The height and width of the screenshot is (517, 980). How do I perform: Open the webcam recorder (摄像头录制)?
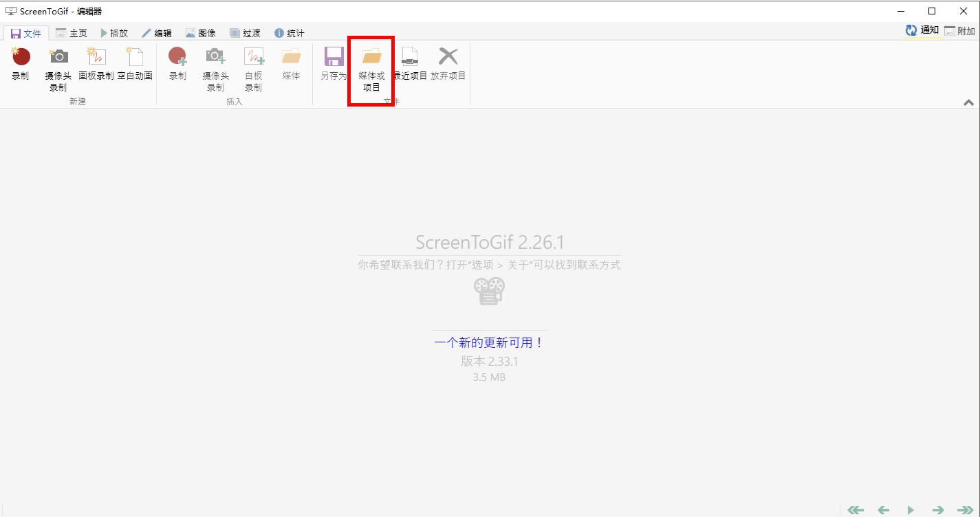pos(58,65)
